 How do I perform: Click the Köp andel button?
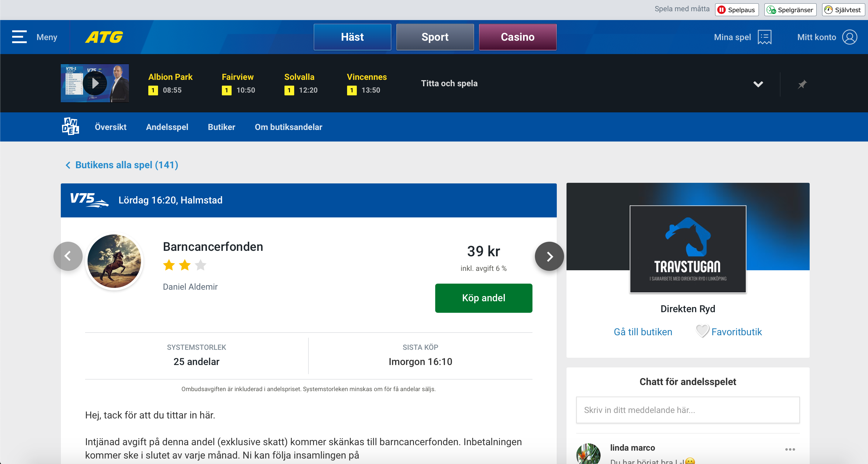coord(483,298)
